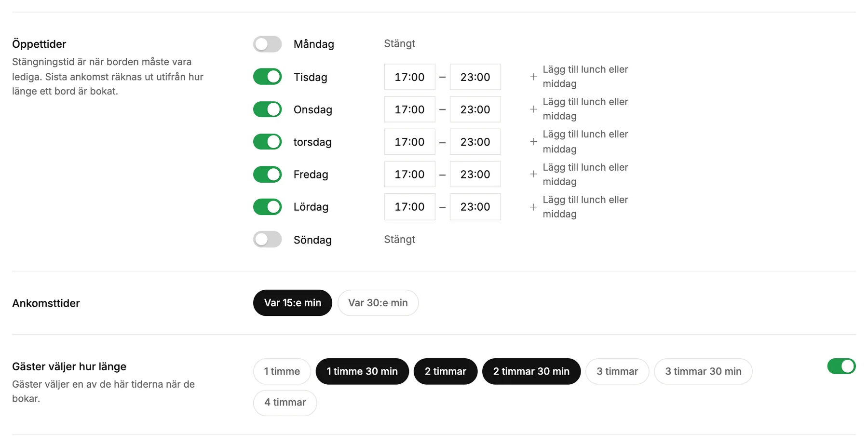868x446 pixels.
Task: Click plus icon in Tisdag row
Action: (x=533, y=77)
